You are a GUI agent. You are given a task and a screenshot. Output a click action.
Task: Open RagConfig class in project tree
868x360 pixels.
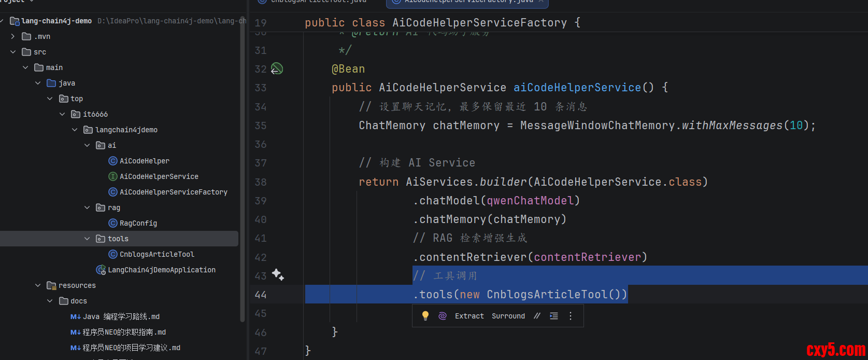138,223
